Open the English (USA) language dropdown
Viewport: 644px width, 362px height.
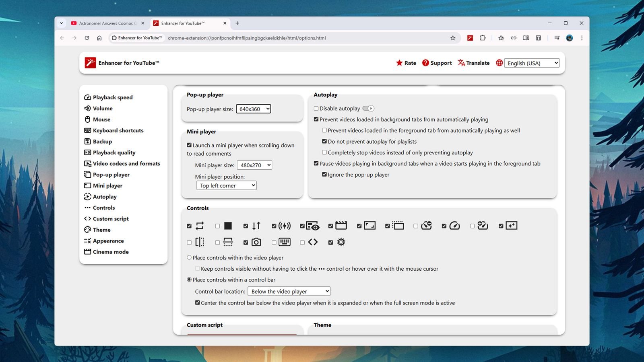point(532,63)
